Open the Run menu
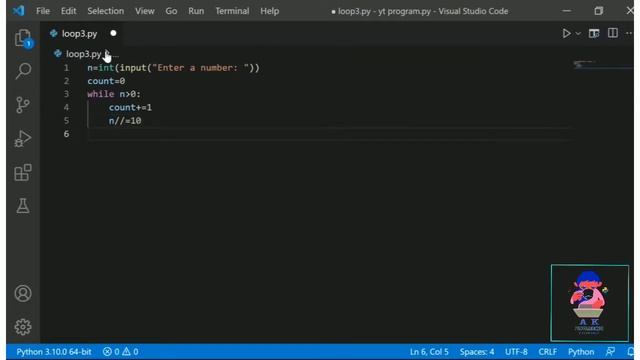Viewport: 640px width, 360px height. click(196, 11)
